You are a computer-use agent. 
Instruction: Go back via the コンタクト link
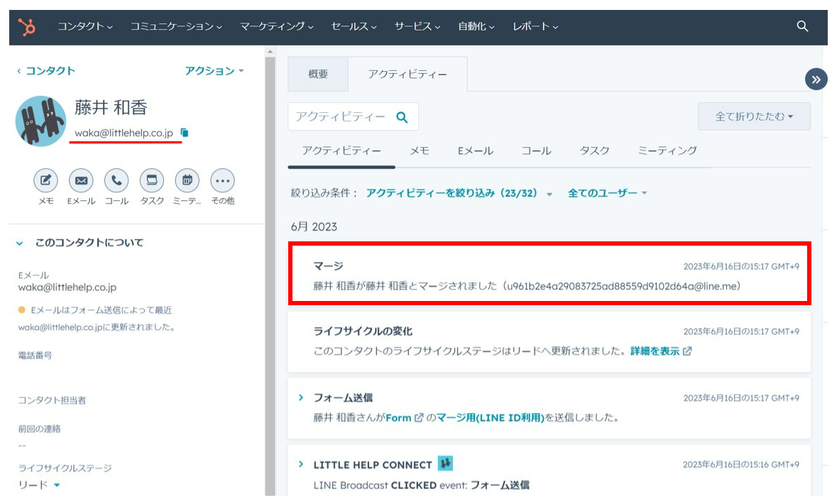pyautogui.click(x=46, y=71)
